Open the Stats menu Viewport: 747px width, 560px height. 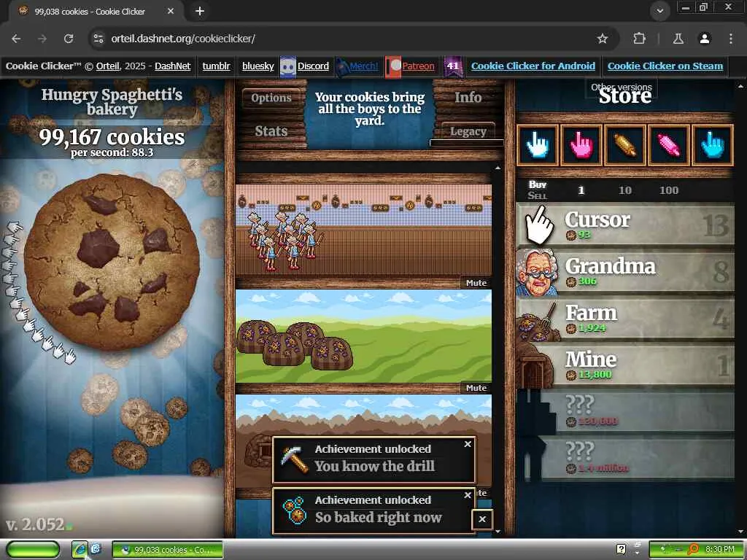tap(271, 131)
